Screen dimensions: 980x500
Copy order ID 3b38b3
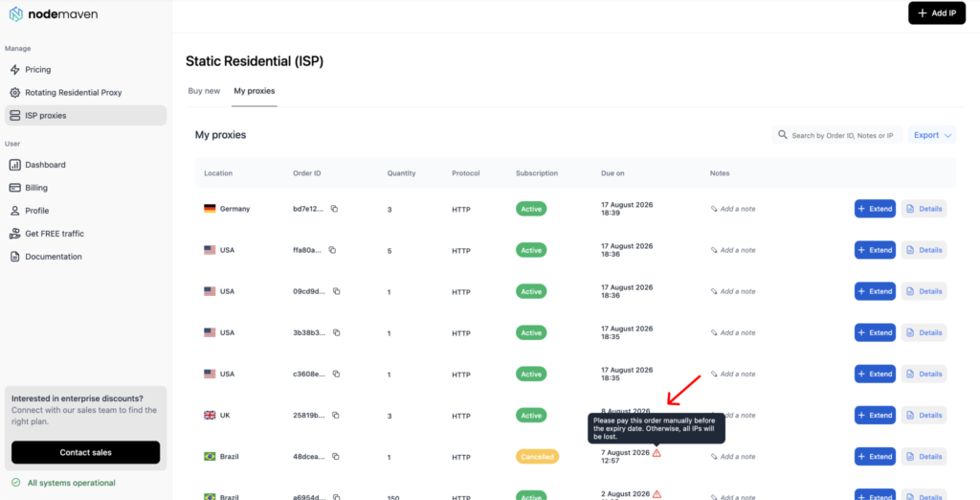(x=336, y=333)
